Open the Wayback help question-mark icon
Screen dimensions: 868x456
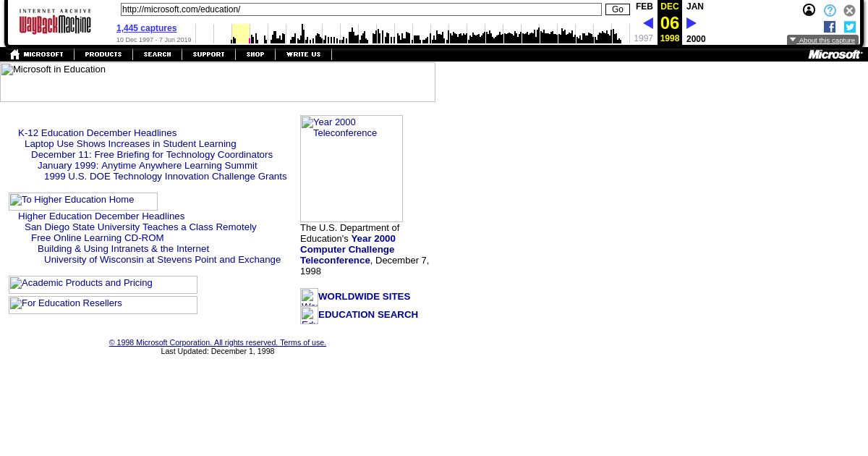tap(830, 10)
